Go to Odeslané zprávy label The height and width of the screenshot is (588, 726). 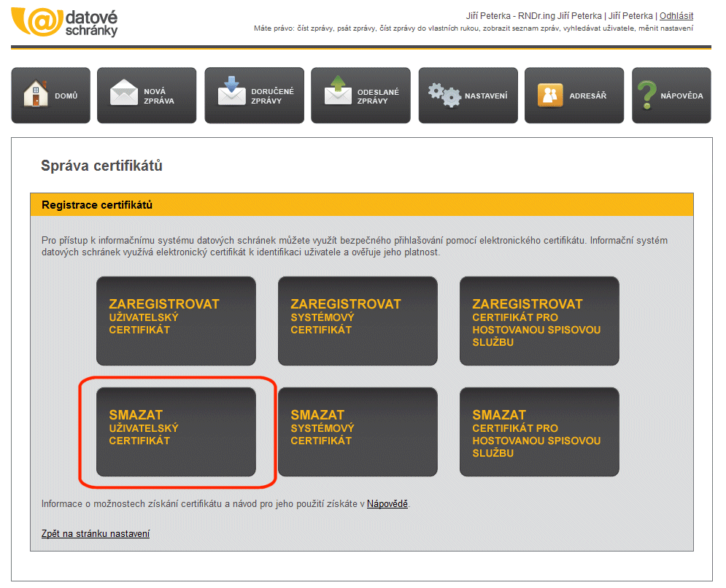378,96
